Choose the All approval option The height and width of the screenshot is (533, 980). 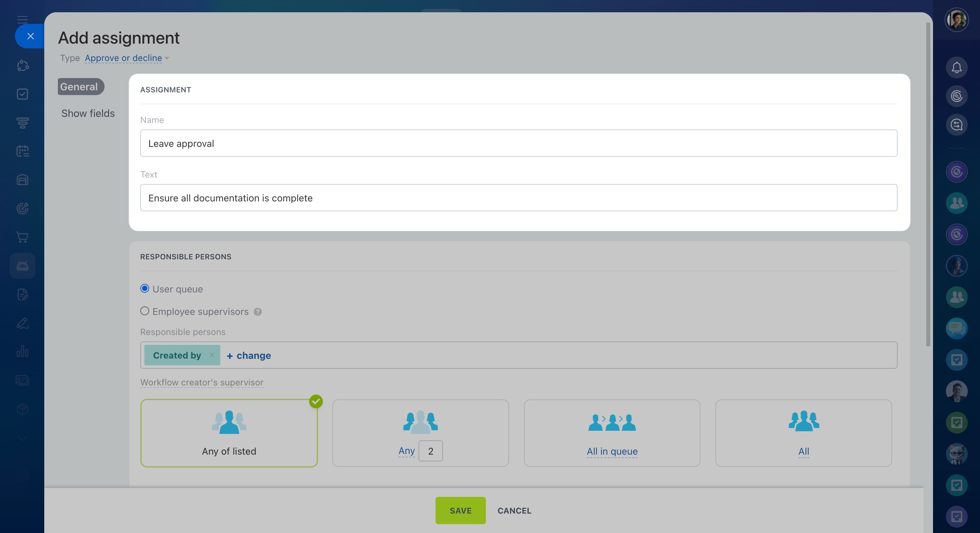(804, 433)
